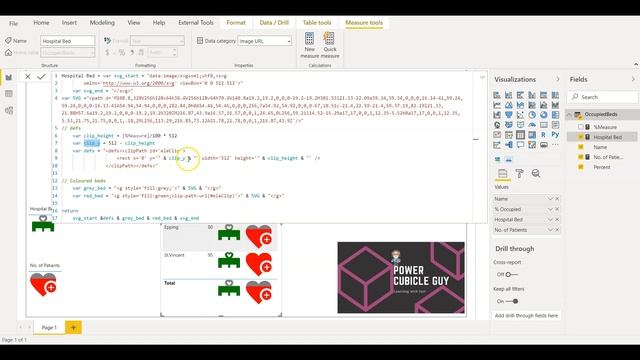Screen dimensions: 640x360
Task: Open the File menu
Action: [13, 23]
